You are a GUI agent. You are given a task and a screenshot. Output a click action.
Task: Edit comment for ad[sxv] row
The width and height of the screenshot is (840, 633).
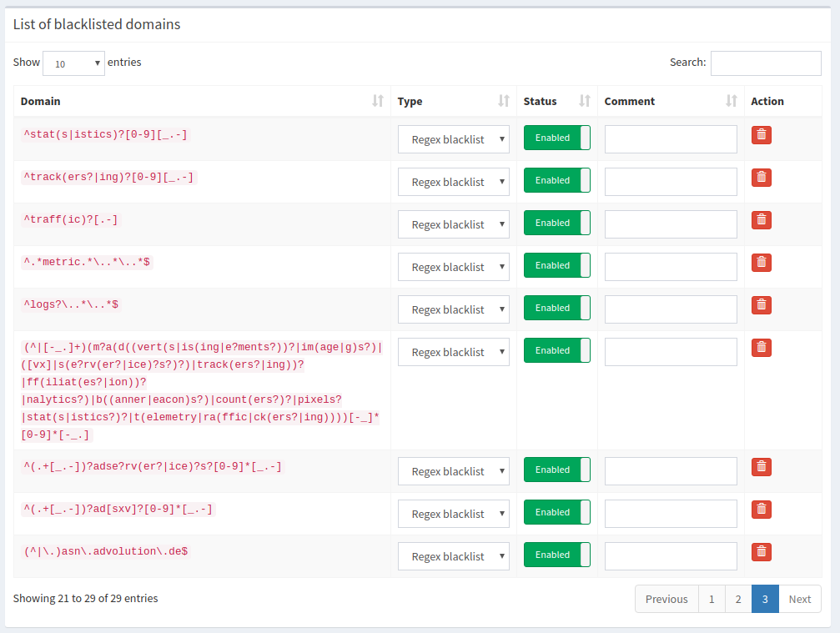pos(671,514)
